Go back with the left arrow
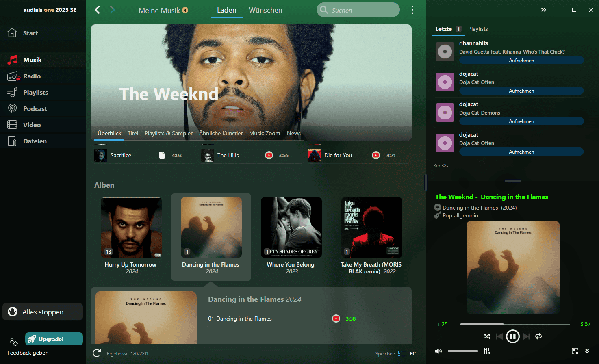Screen dimensions: 599x364 coord(98,10)
